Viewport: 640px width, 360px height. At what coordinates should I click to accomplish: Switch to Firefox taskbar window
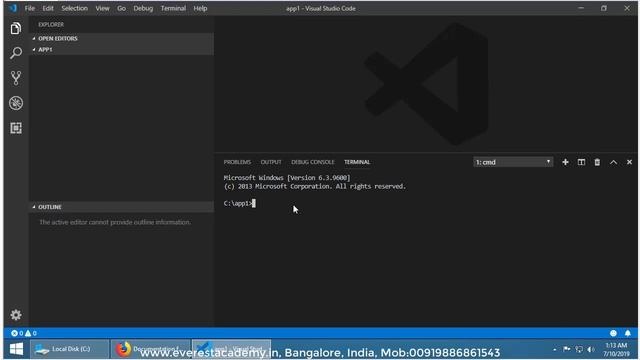tap(150, 349)
